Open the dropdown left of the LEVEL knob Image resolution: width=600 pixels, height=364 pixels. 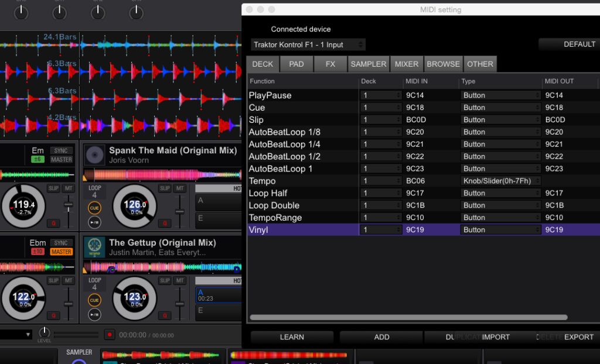tap(16, 335)
